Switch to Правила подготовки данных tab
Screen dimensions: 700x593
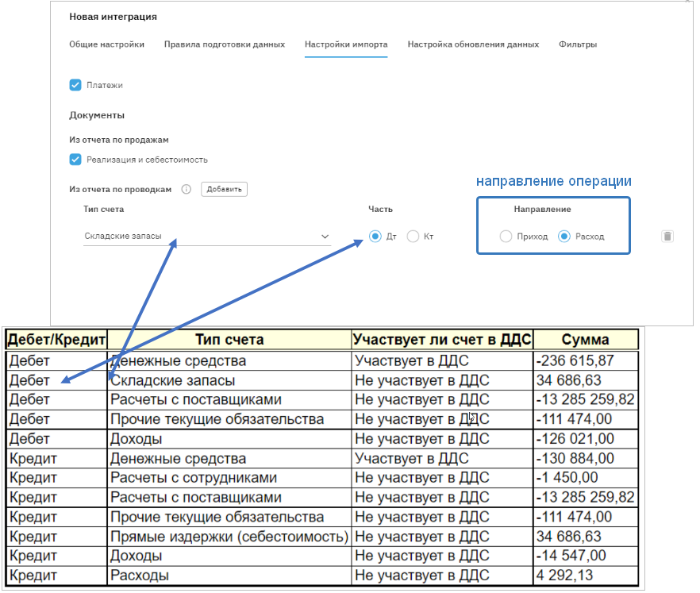(225, 44)
